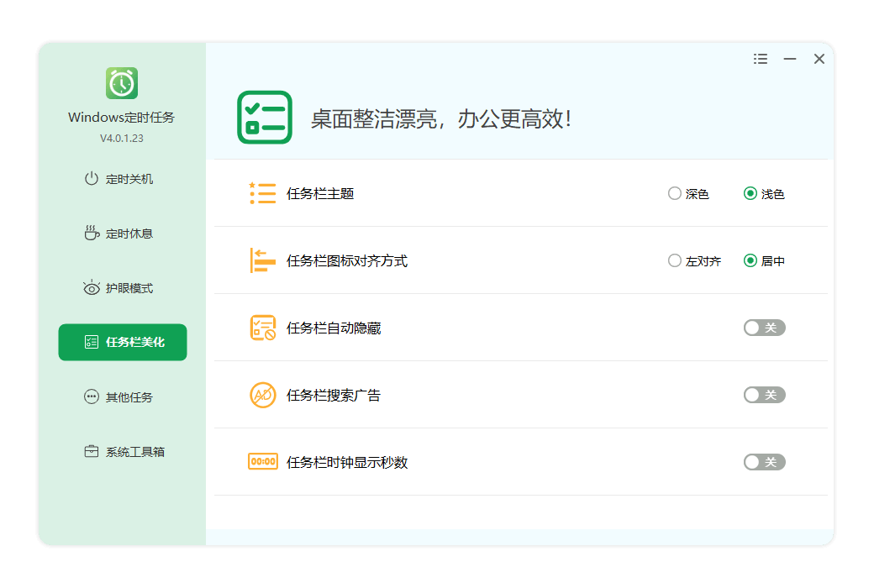Viewport: 874px width, 588px height.
Task: Open the 系统工具箱 toolbox page
Action: [124, 451]
